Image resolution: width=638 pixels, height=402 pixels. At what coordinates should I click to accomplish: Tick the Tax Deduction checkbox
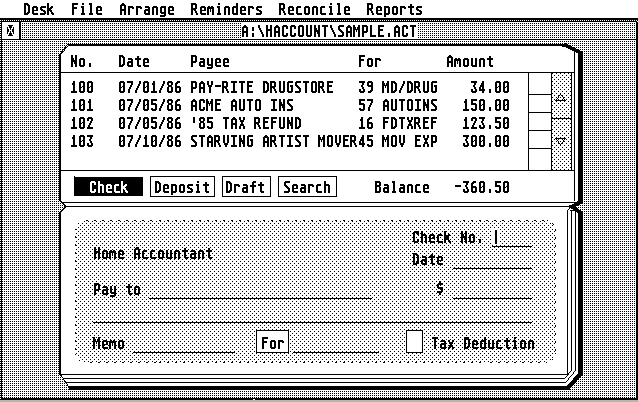tap(415, 341)
